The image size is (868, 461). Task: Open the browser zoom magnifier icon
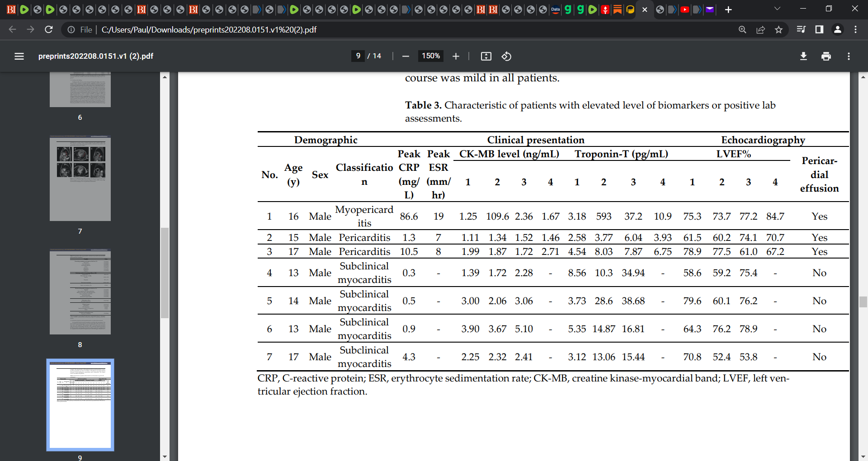(742, 29)
